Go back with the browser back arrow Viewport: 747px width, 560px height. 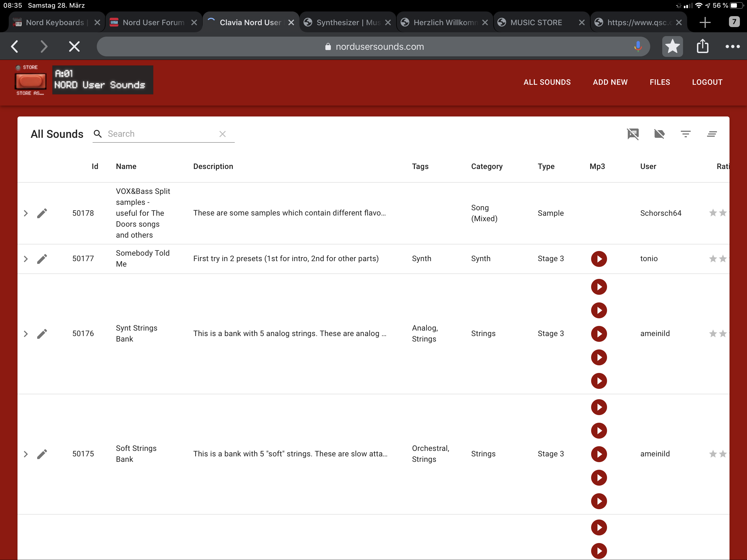pyautogui.click(x=15, y=46)
